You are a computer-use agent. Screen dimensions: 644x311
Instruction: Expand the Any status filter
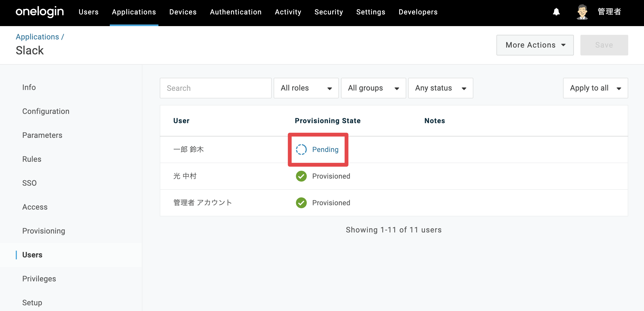pyautogui.click(x=440, y=88)
